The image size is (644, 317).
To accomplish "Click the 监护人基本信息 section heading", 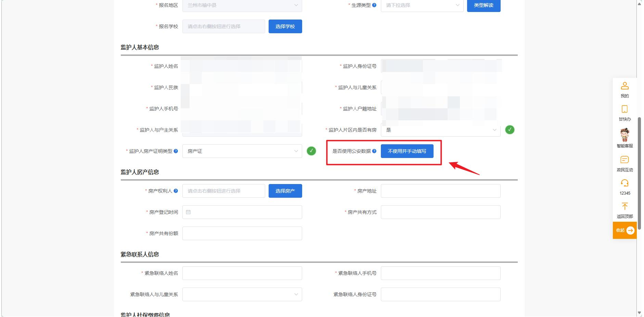I will pyautogui.click(x=140, y=47).
